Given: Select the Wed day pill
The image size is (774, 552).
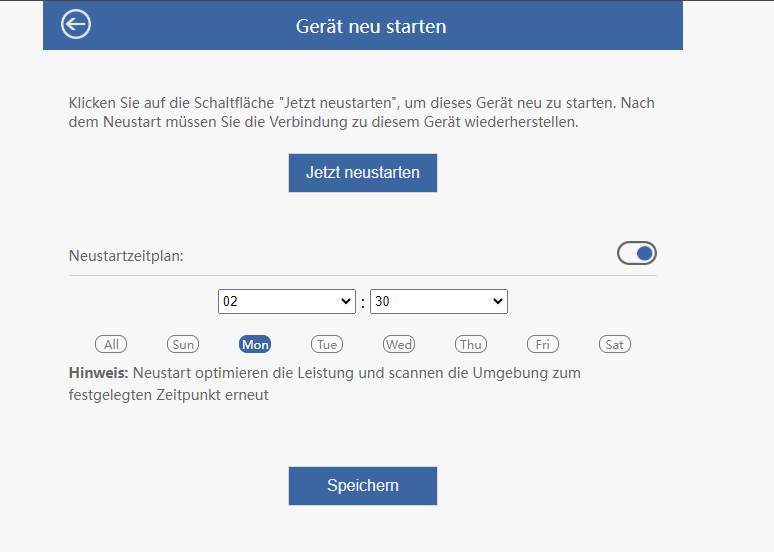Looking at the screenshot, I should pyautogui.click(x=399, y=344).
